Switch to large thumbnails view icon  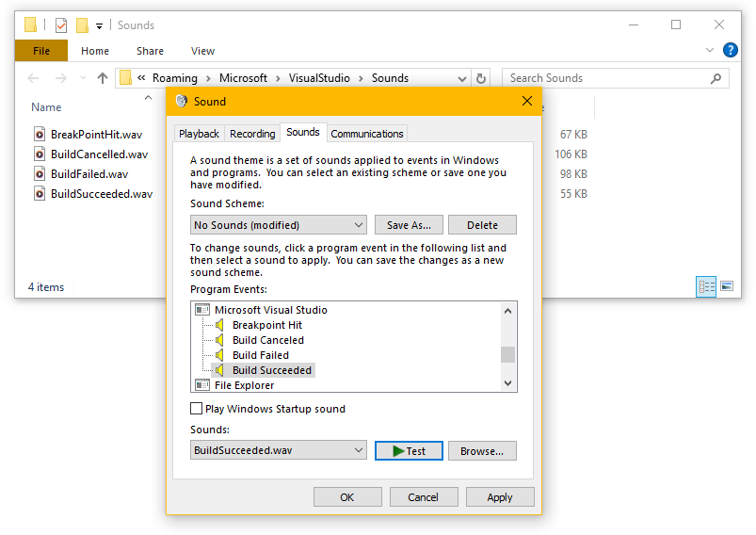point(727,286)
